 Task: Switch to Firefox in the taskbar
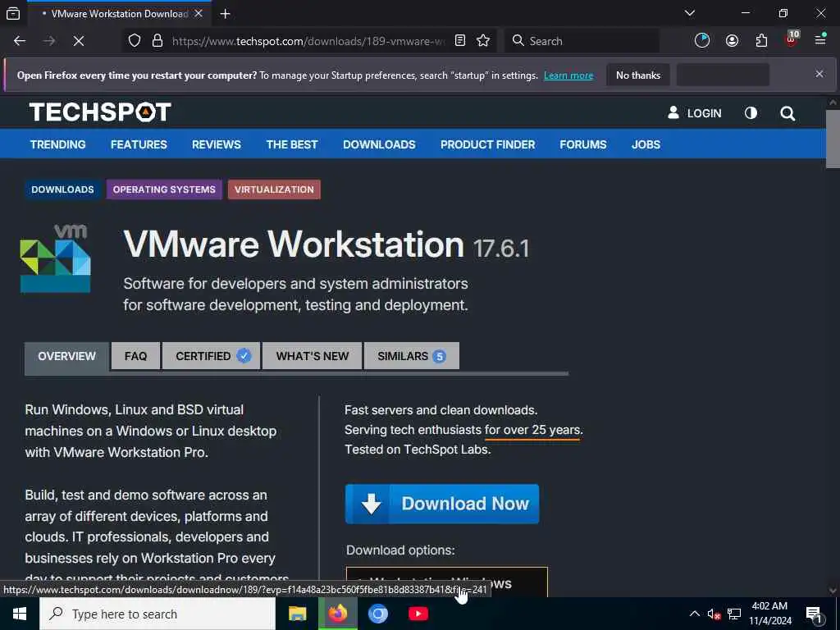[x=338, y=614]
